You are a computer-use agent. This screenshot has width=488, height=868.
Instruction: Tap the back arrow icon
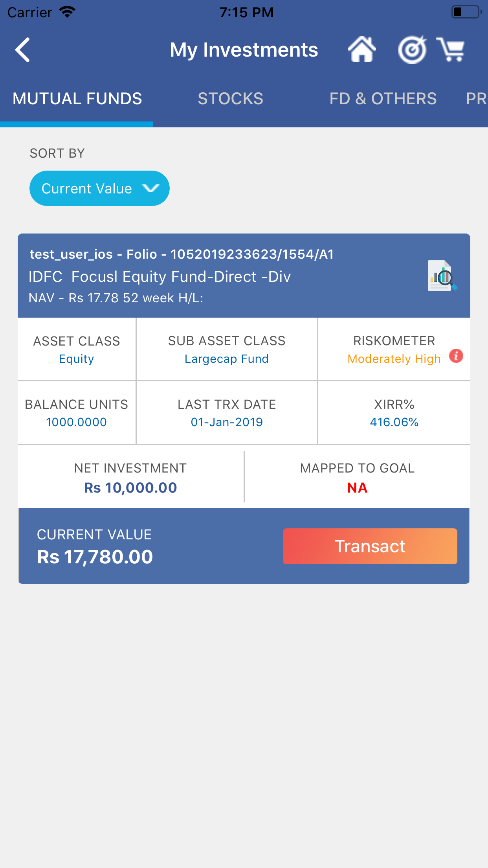tap(23, 50)
